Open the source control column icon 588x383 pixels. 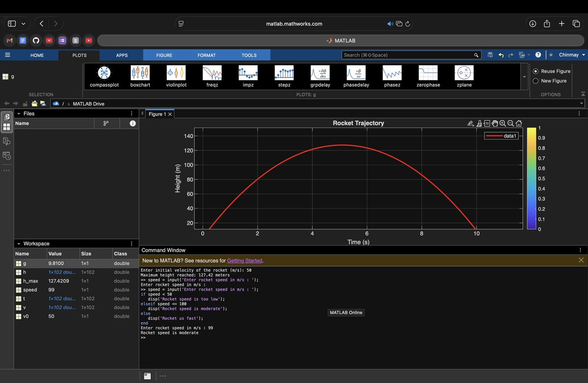pos(106,123)
